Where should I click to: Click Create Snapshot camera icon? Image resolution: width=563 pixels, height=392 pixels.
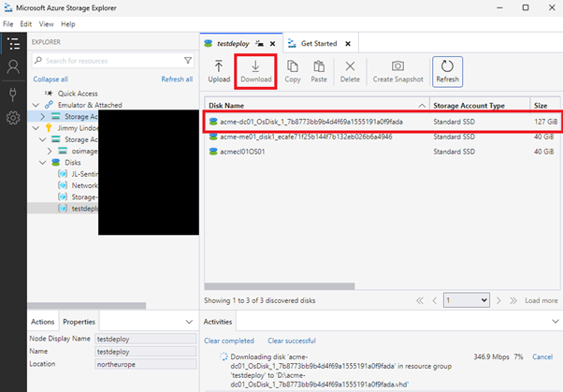(397, 71)
